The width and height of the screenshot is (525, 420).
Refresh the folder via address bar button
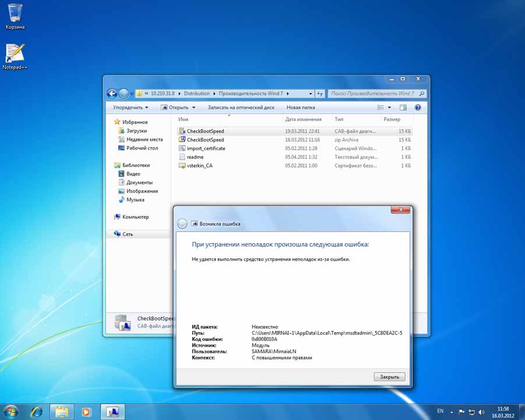pyautogui.click(x=320, y=93)
